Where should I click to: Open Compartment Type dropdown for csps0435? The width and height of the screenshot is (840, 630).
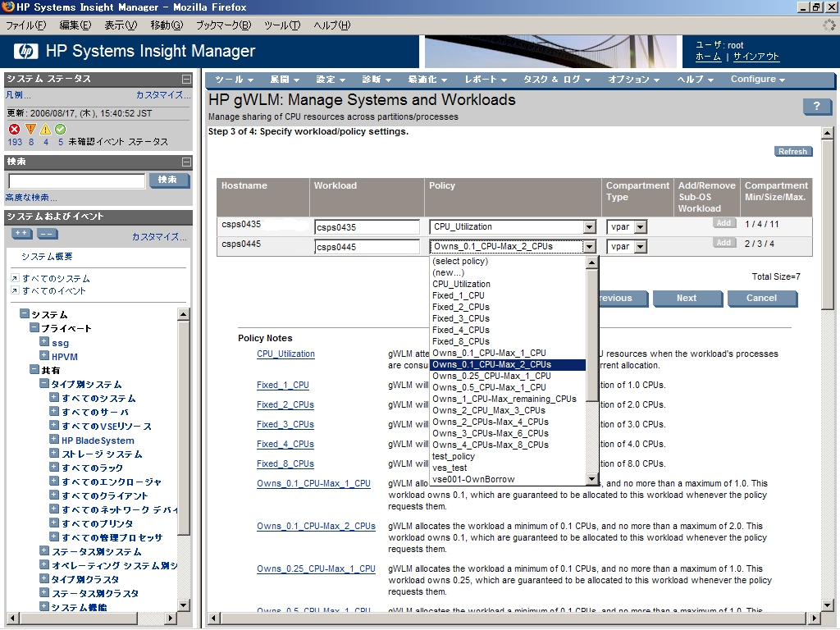click(x=640, y=227)
